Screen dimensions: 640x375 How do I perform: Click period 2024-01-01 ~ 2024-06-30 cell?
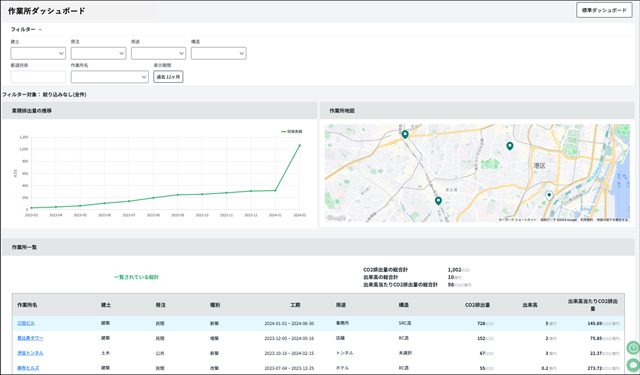pyautogui.click(x=289, y=323)
